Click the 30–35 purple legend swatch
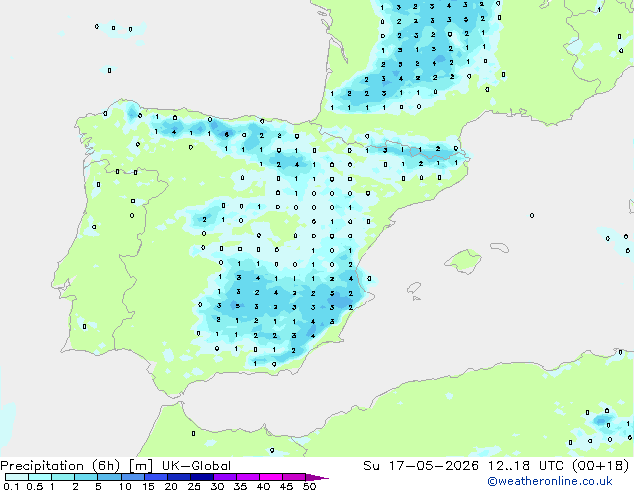Image resolution: width=634 pixels, height=490 pixels. click(x=225, y=477)
